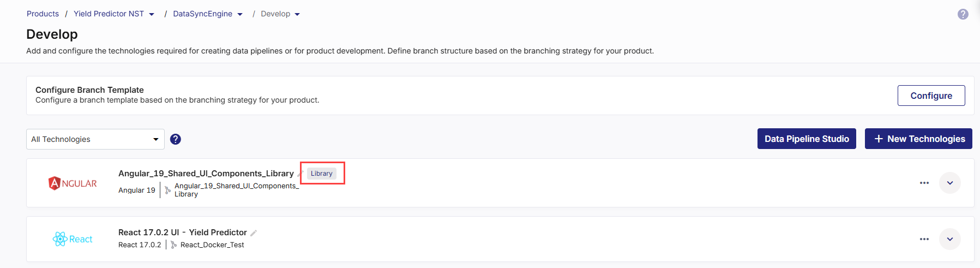Open DataSyncEngine breadcrumb dropdown
The height and width of the screenshot is (268, 980).
[240, 14]
